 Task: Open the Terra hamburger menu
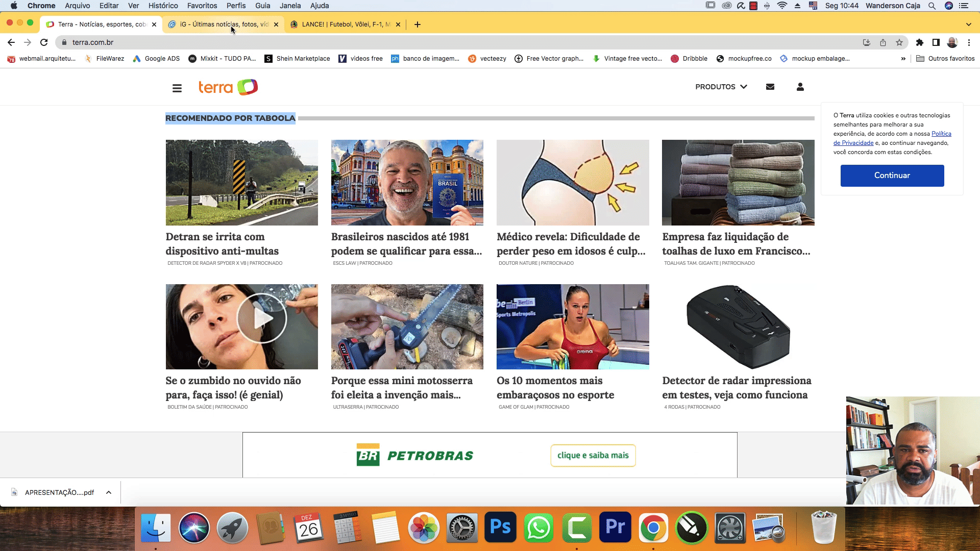point(177,88)
